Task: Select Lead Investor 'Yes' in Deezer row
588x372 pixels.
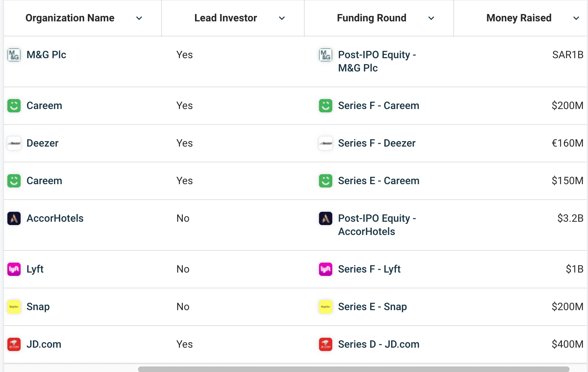Action: tap(184, 143)
